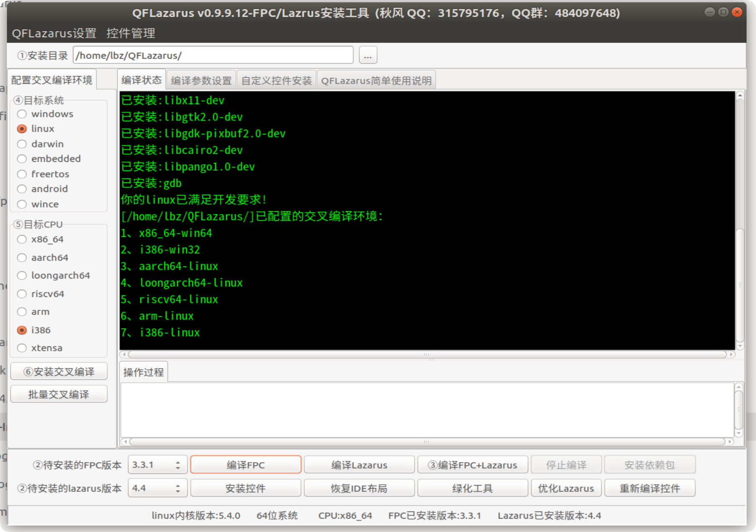Click the 绿化工具 button

tap(472, 488)
